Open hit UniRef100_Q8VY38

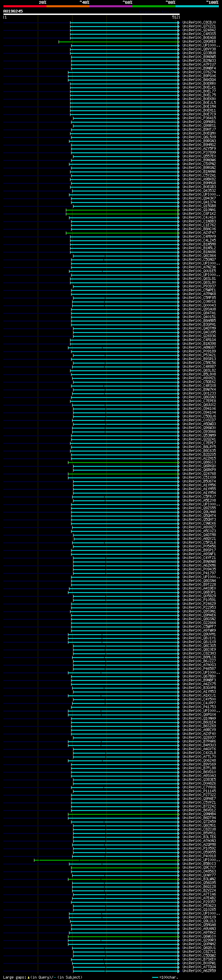[199, 49]
